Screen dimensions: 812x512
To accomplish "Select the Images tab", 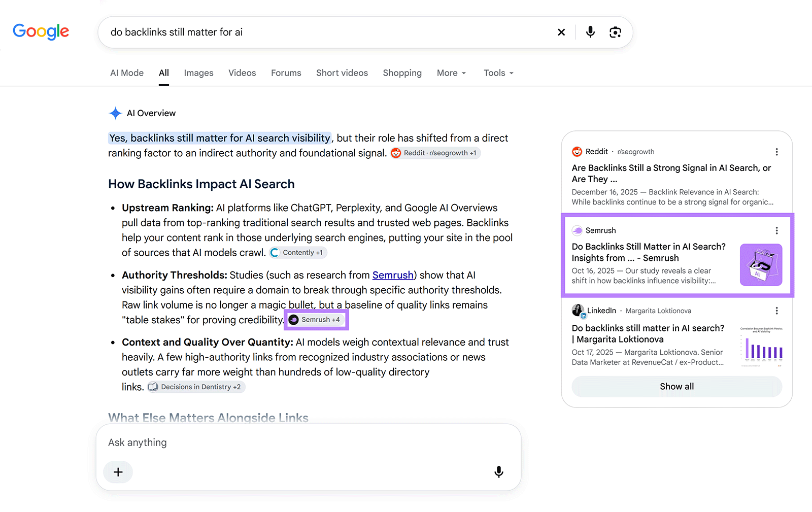I will coord(198,73).
